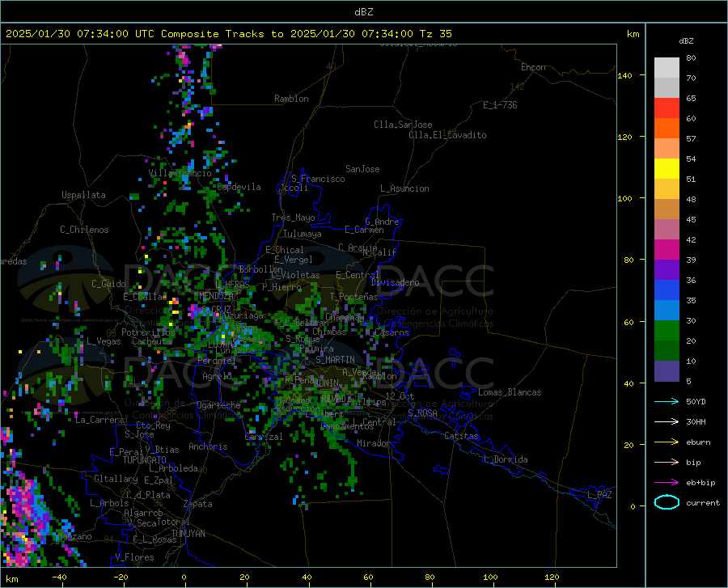
Task: Select the 60 dBZ red color swatch
Action: point(667,108)
